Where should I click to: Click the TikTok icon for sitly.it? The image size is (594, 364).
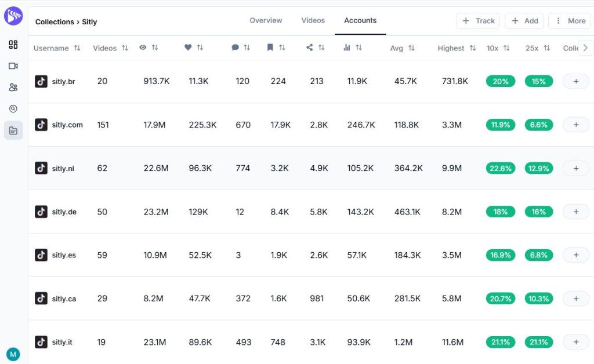(41, 342)
